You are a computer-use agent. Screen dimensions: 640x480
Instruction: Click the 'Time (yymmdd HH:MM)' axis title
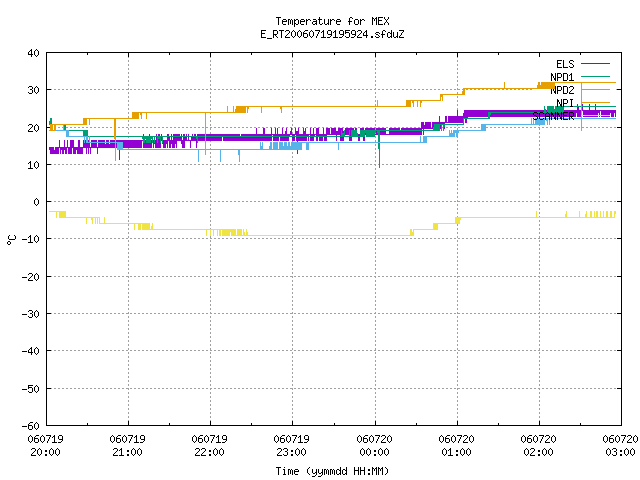pos(332,471)
